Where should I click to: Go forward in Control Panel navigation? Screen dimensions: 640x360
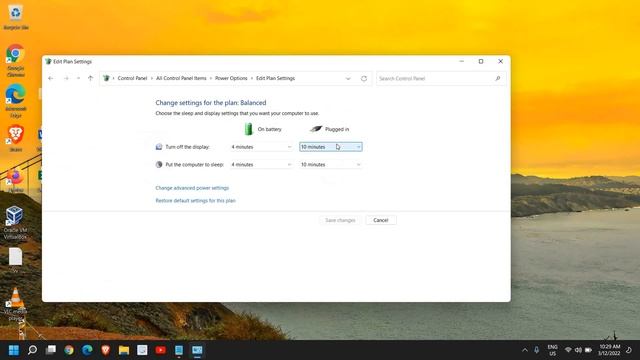pos(66,78)
